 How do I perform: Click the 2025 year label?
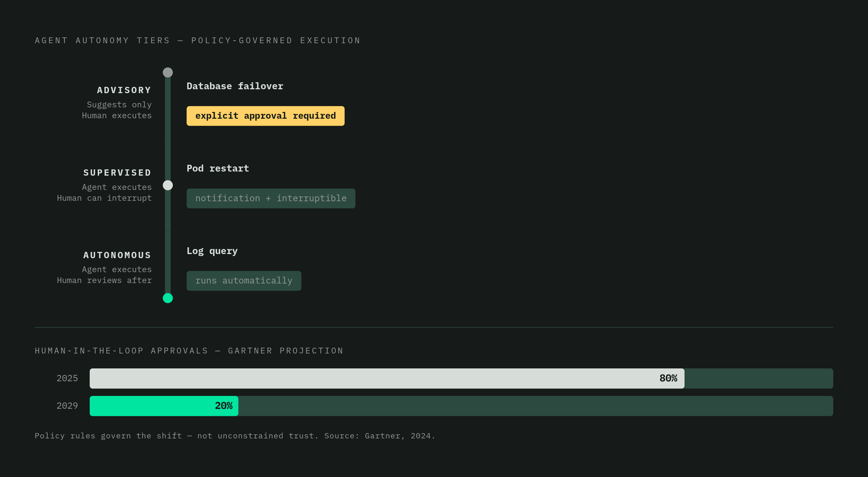pos(67,379)
